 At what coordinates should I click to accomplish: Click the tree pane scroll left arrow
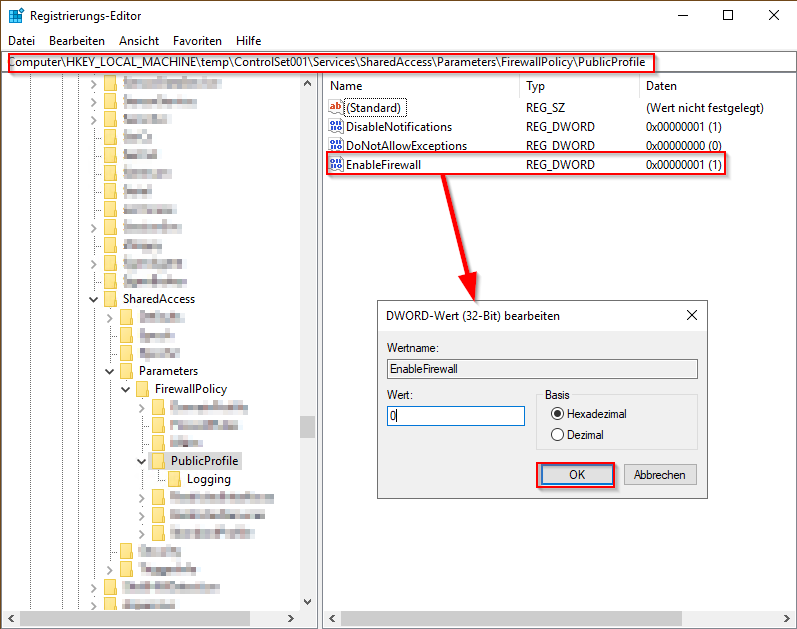click(x=11, y=619)
